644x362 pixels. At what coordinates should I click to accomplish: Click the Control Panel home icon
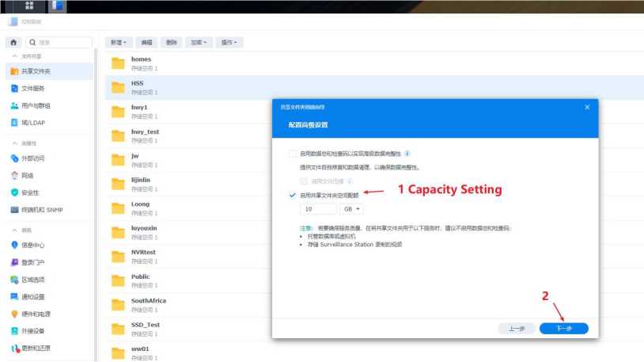pos(14,42)
